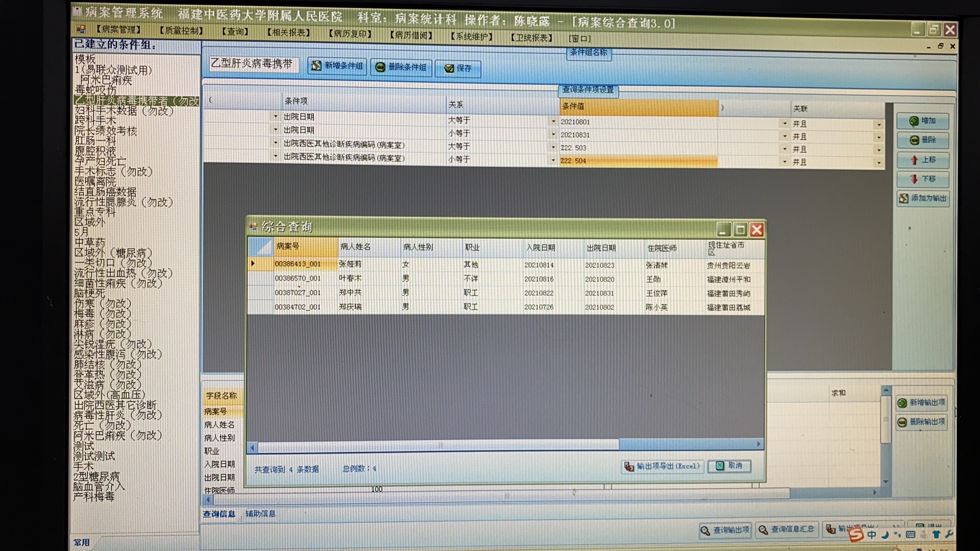Click the 删除输出项 button
The width and height of the screenshot is (980, 551).
click(x=922, y=422)
